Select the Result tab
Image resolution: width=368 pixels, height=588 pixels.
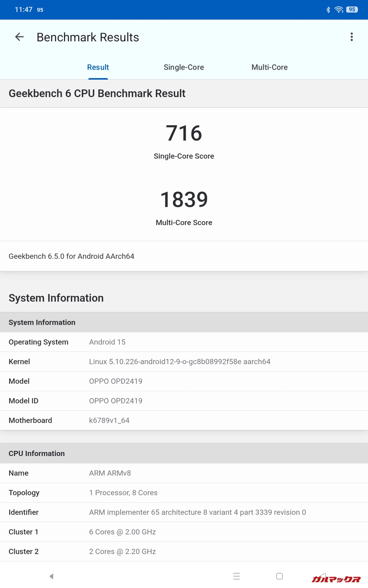click(x=98, y=67)
